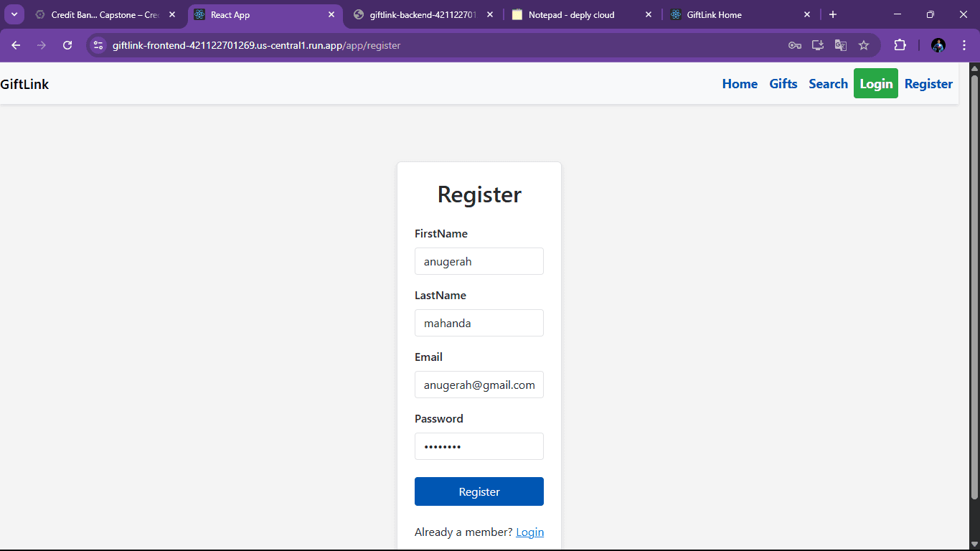Bookmark this page with star icon
Screen dimensions: 980x551
(864, 45)
